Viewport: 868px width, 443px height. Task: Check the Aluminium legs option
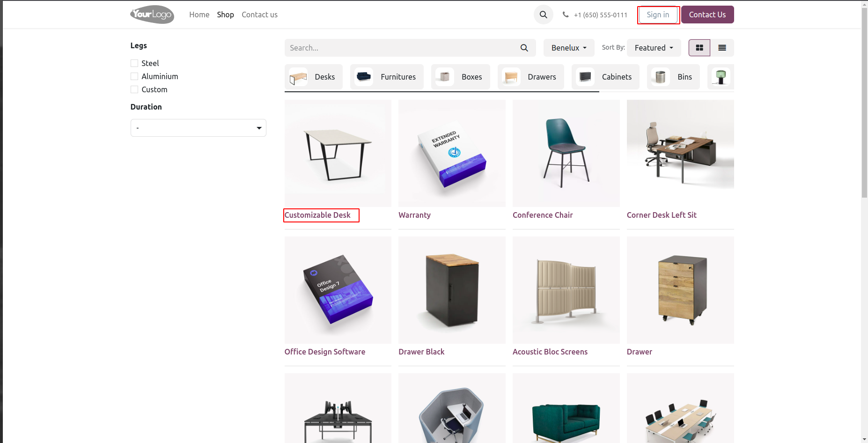coord(134,76)
